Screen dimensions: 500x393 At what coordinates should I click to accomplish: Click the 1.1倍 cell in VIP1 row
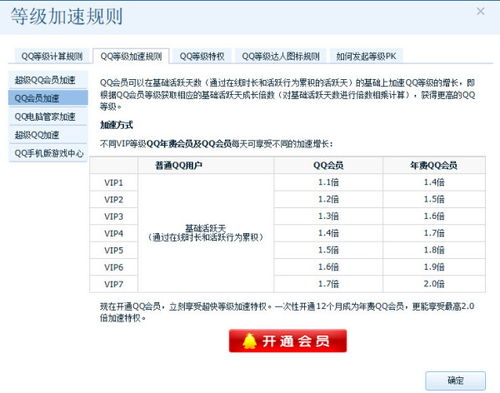[x=328, y=182]
